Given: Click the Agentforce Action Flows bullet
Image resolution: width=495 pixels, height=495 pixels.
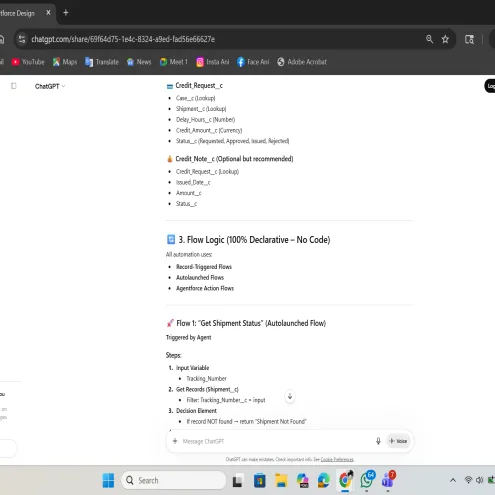Looking at the screenshot, I should 205,288.
